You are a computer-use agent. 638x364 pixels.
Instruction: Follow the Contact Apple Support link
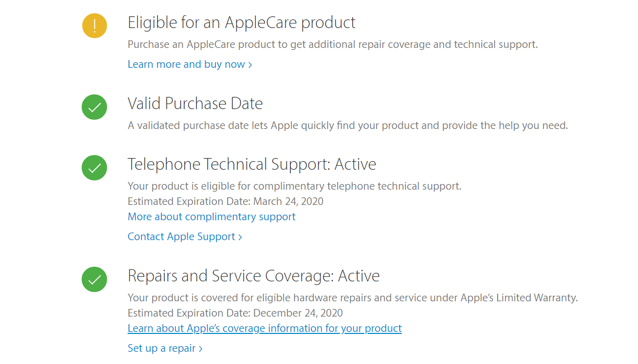point(184,237)
